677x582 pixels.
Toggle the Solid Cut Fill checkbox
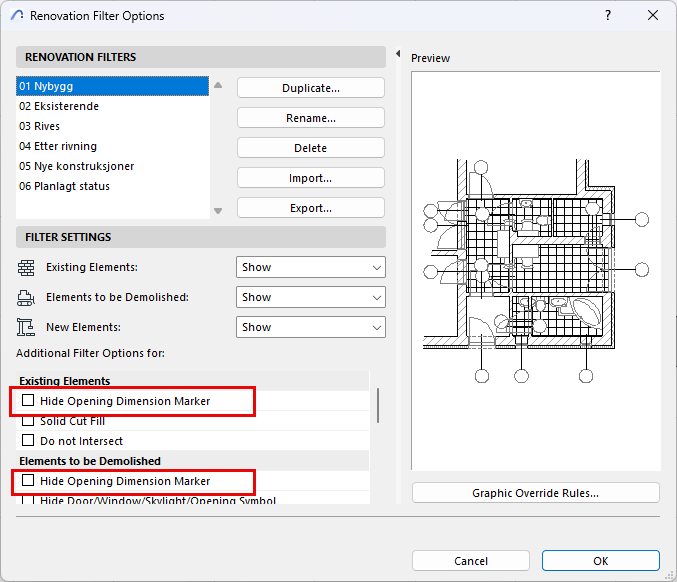pos(28,421)
